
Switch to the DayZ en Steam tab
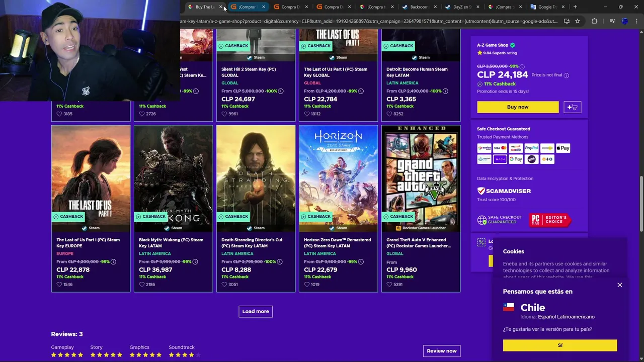tap(461, 7)
